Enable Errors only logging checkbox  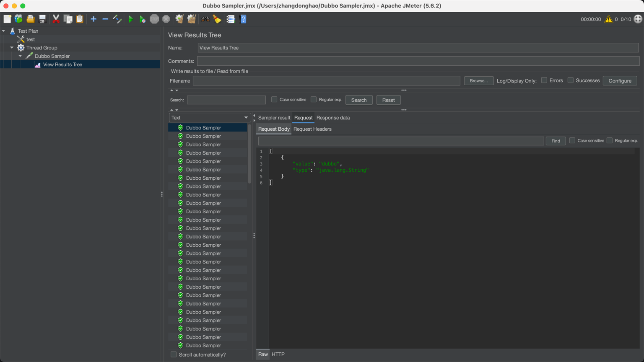(x=544, y=80)
